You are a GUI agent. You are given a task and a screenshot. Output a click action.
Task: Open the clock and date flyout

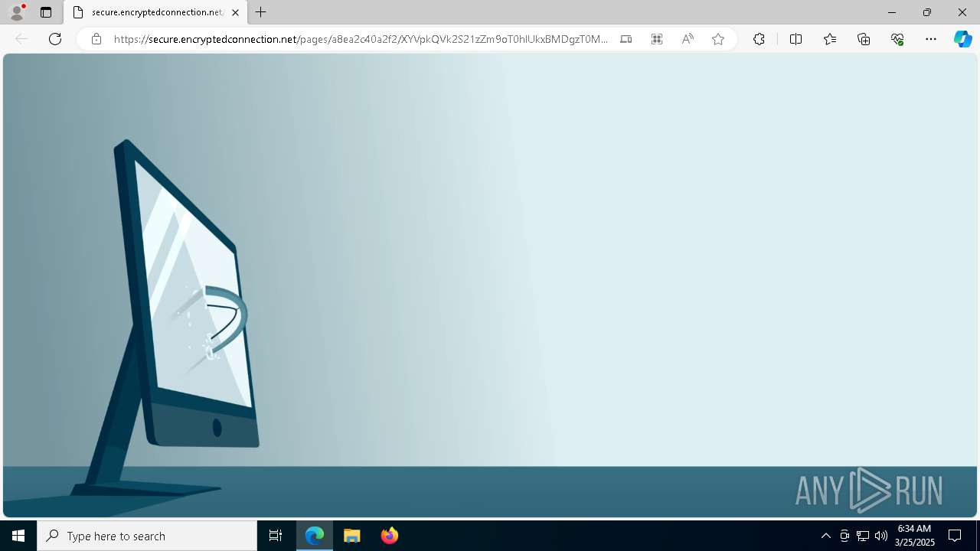915,536
